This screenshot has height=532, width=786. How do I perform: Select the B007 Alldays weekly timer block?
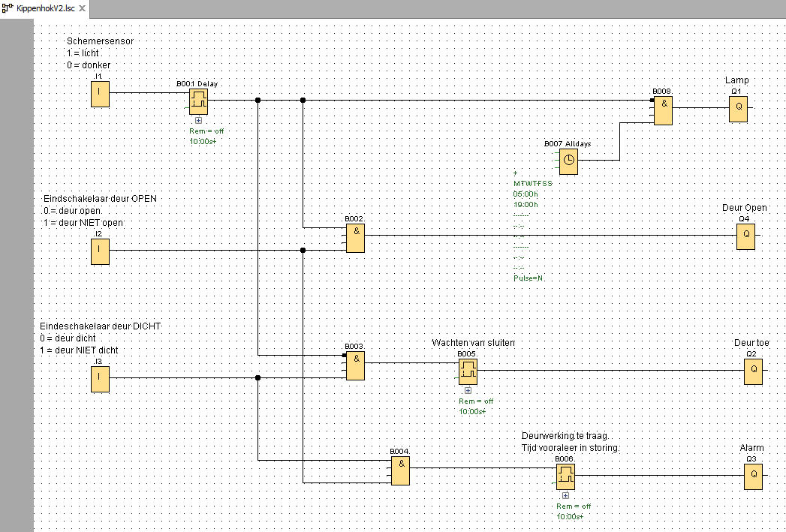[x=568, y=161]
